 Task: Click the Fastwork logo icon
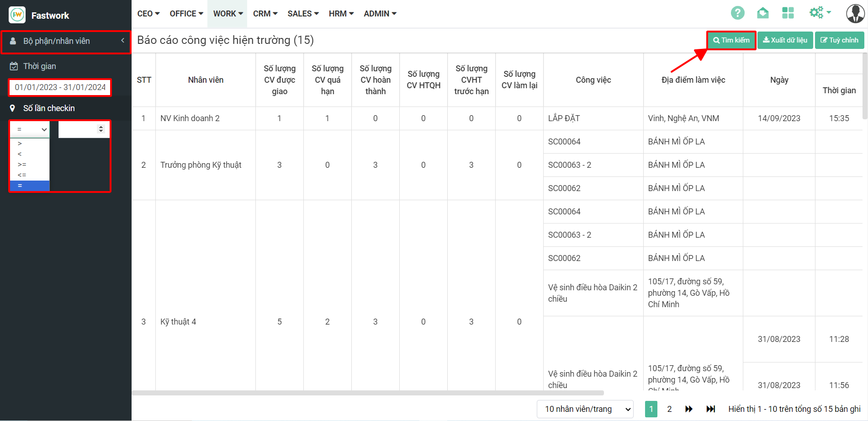pyautogui.click(x=17, y=15)
